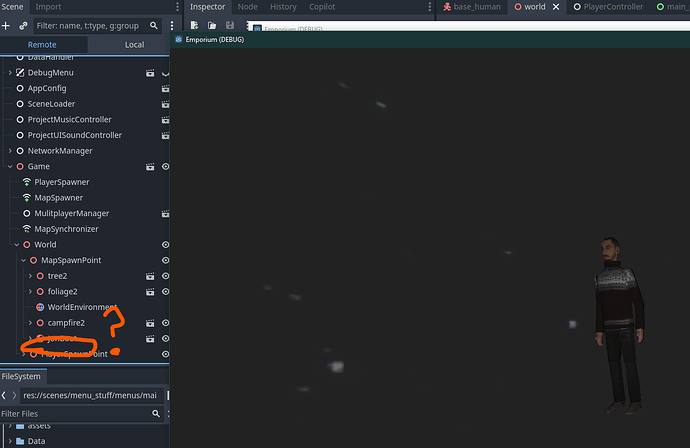
Task: Click the load resource folder icon in Inspector
Action: click(212, 25)
